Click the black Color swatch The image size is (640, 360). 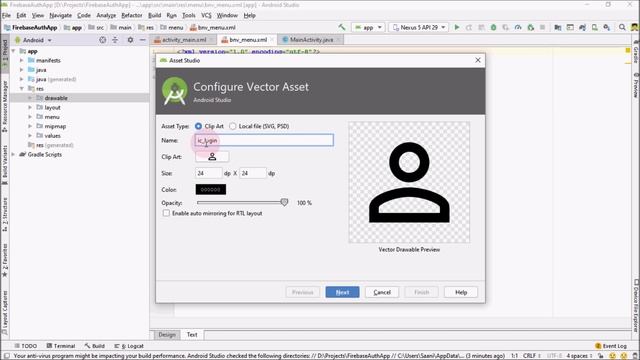pyautogui.click(x=211, y=189)
